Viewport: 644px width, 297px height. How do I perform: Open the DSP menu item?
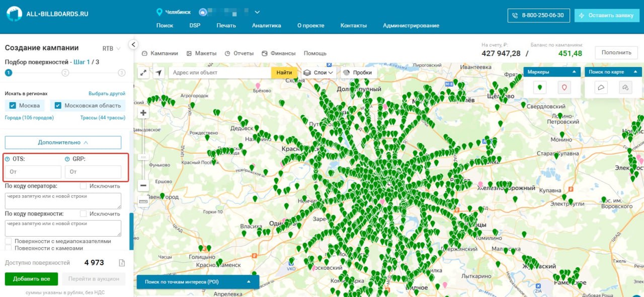tap(195, 26)
